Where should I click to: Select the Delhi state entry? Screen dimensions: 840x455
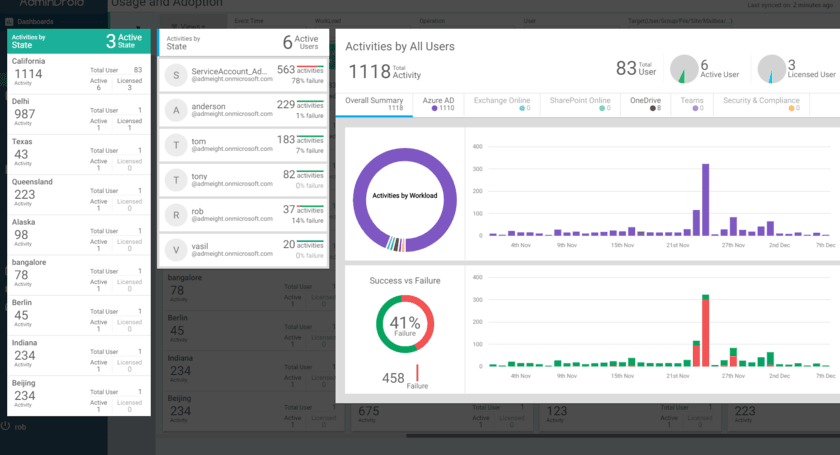pos(79,115)
